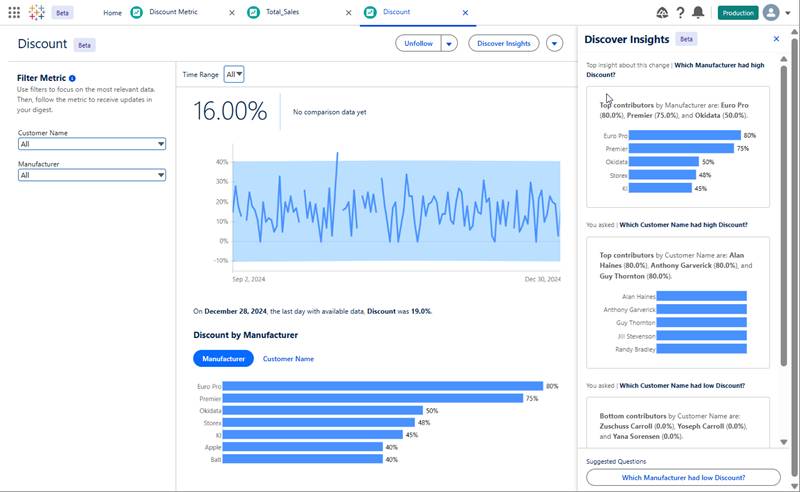
Task: Open the round more-actions dropdown
Action: coord(555,43)
